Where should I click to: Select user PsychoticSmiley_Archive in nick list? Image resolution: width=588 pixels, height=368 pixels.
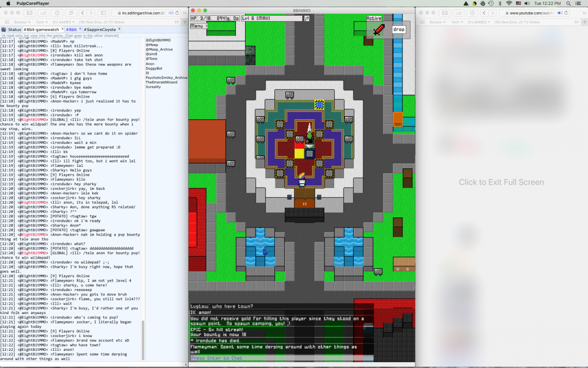pos(167,78)
